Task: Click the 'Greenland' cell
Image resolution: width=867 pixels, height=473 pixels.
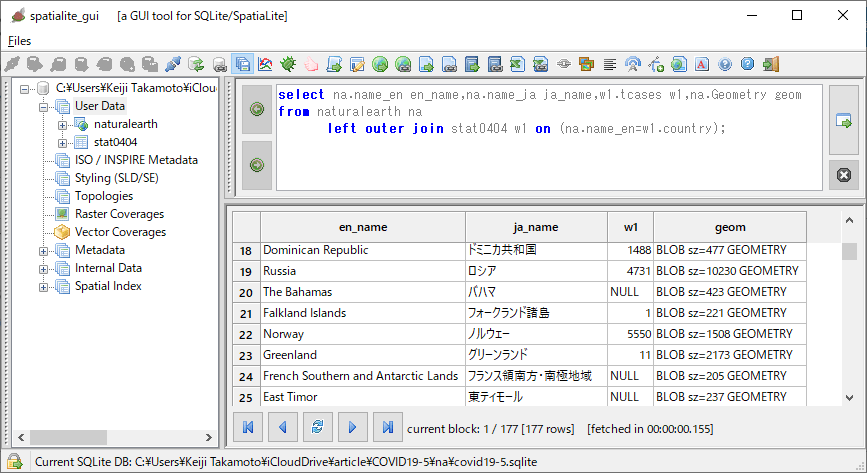Action: [x=363, y=355]
